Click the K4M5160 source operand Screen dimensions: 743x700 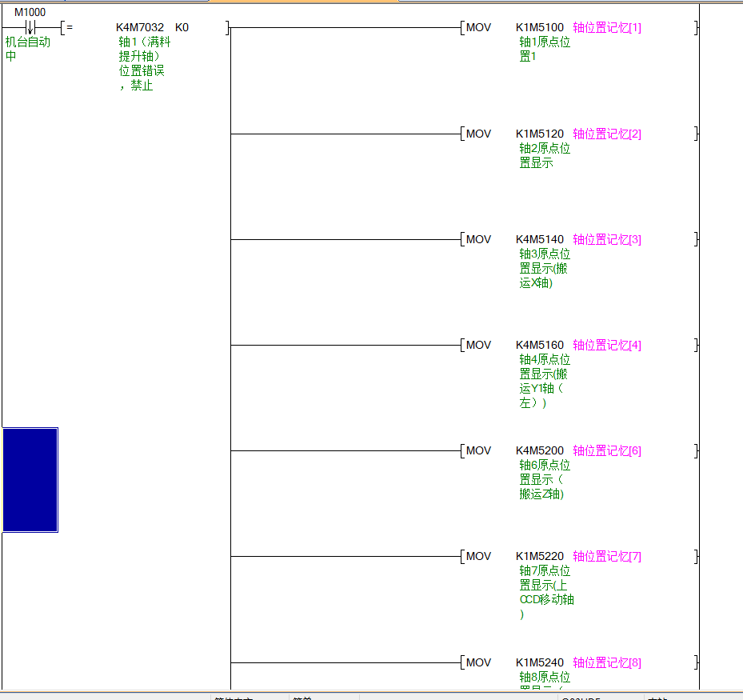coord(540,345)
